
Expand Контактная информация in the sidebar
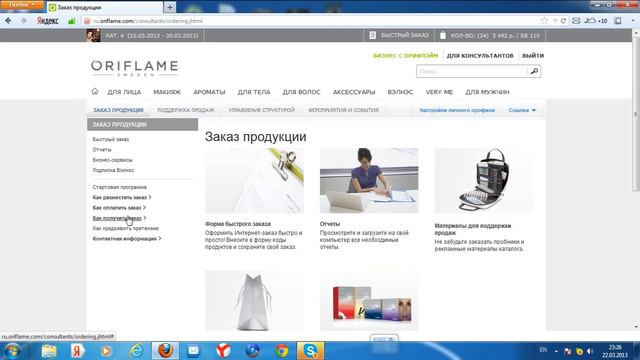pyautogui.click(x=127, y=238)
